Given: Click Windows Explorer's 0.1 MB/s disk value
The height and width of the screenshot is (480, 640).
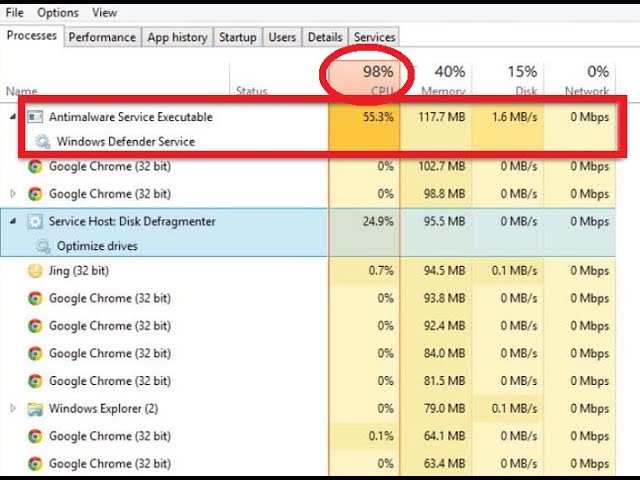Looking at the screenshot, I should 514,409.
